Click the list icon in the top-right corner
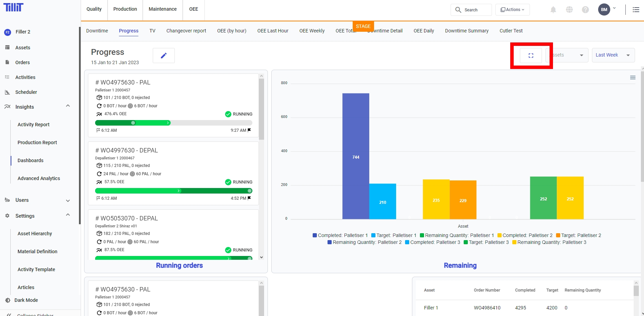644x316 pixels. point(636,10)
